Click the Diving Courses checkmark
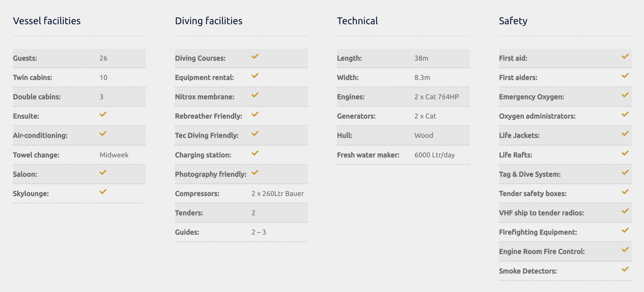Screen dimensions: 644x292 click(x=255, y=56)
